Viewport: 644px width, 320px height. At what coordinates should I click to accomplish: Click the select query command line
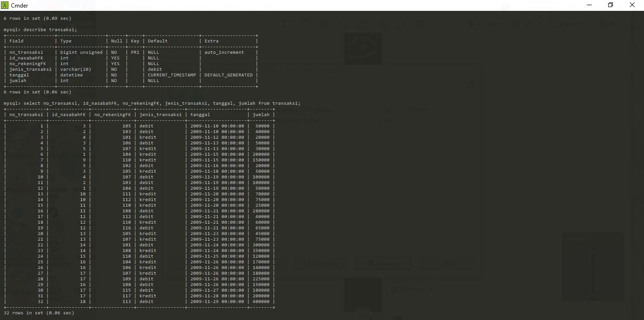coord(152,103)
